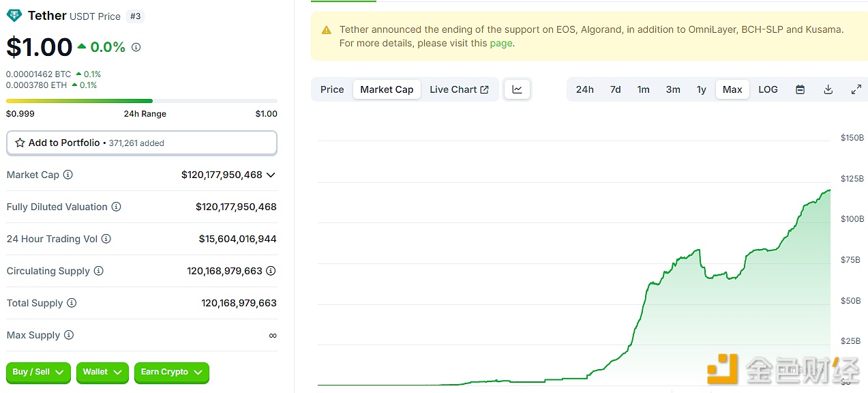Screen dimensions: 868x393
Task: Click the #3 rank badge
Action: pyautogui.click(x=136, y=16)
